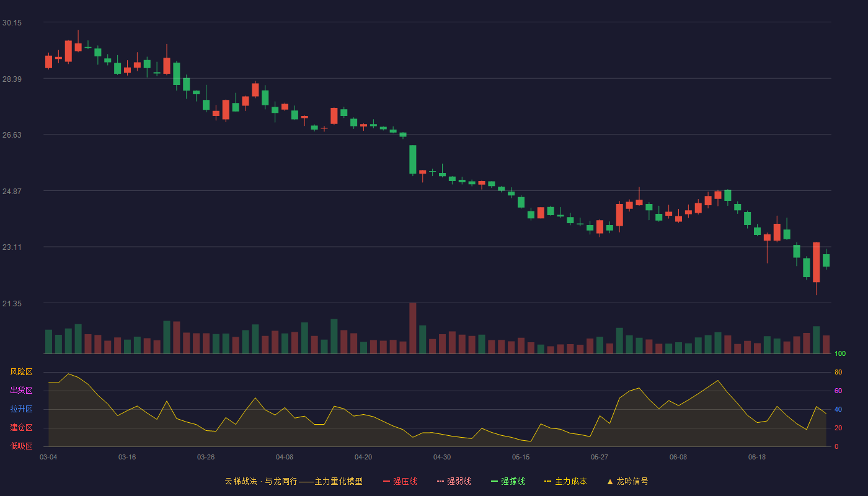Click the last volume bar on the right
The width and height of the screenshot is (868, 496).
pos(826,345)
